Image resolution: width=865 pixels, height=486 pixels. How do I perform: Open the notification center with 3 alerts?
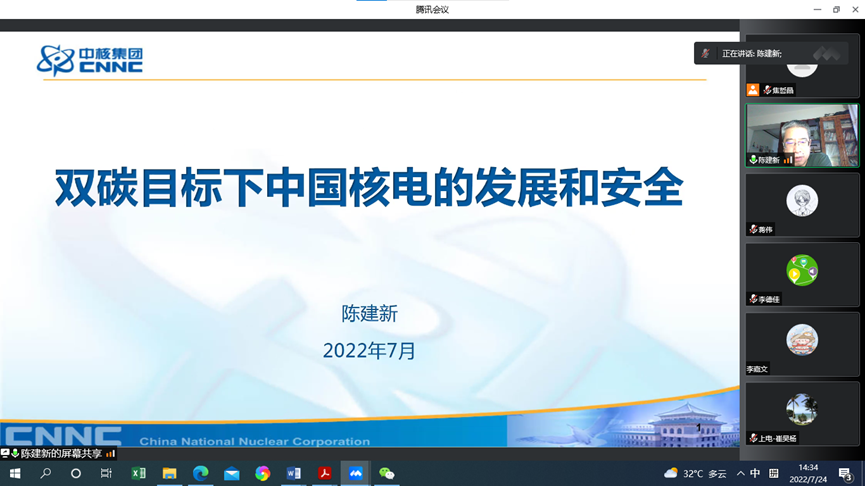click(x=846, y=473)
